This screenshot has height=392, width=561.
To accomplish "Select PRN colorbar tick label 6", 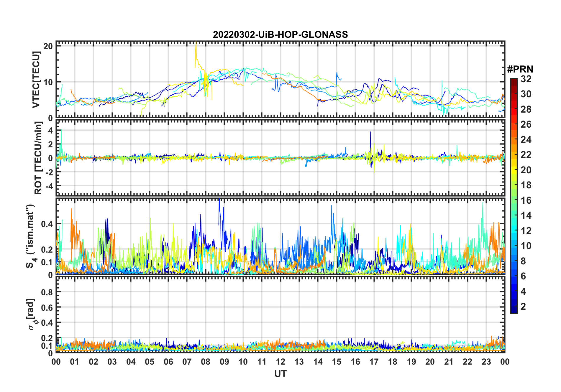I will (x=523, y=276).
